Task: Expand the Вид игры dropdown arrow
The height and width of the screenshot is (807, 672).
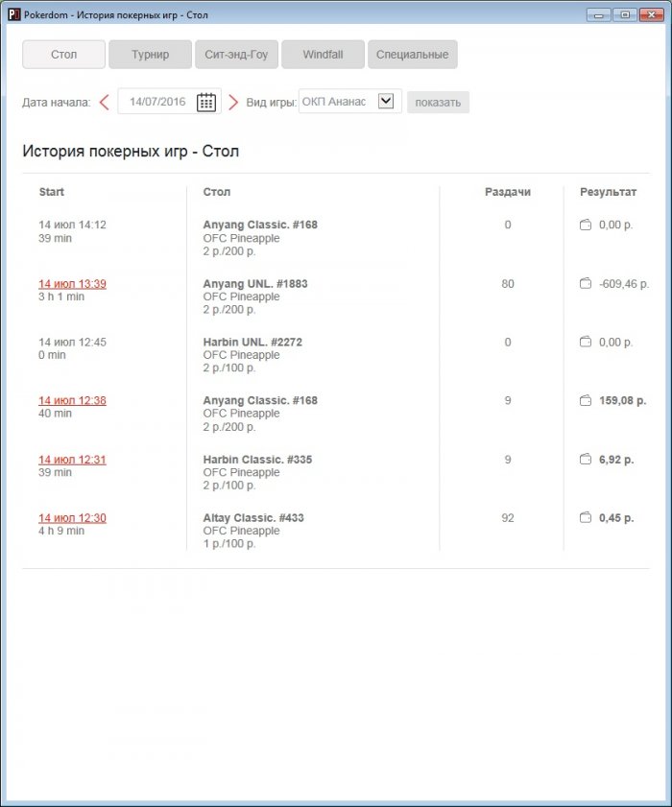Action: (386, 101)
